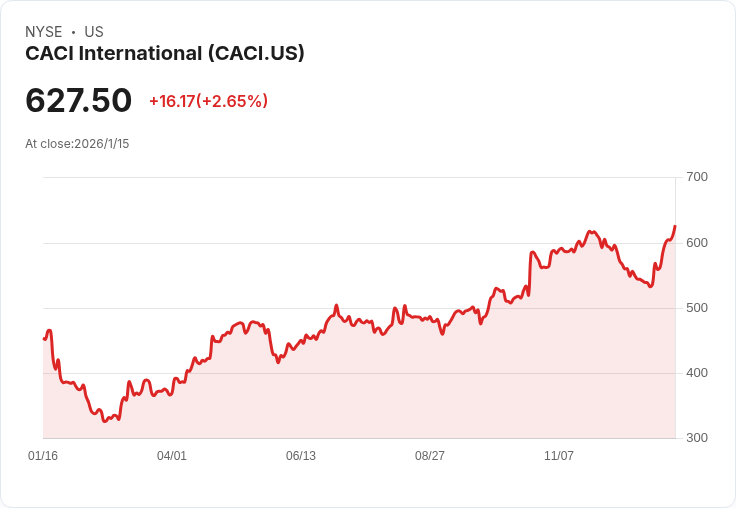Viewport: 736px width, 508px height.
Task: Click the At close:2026/1/15 date text
Action: 77,144
